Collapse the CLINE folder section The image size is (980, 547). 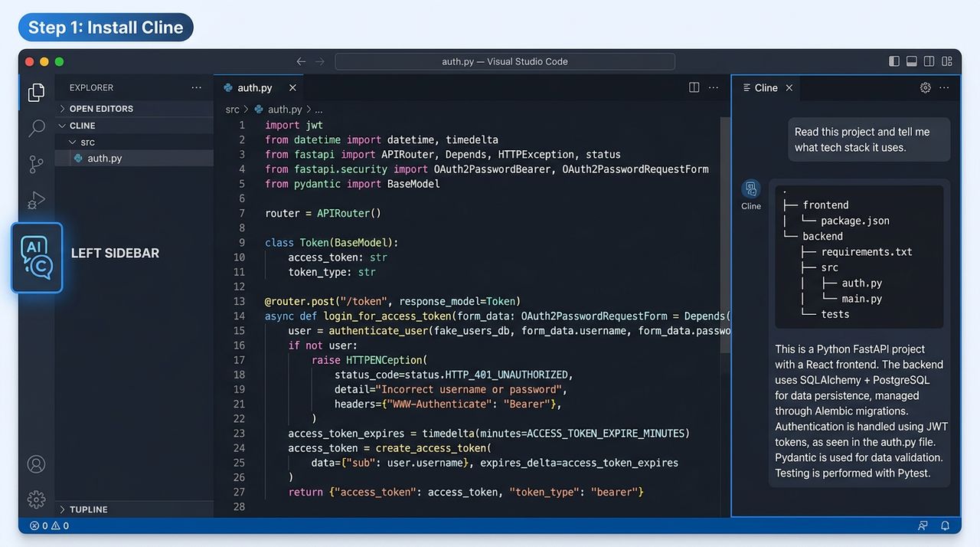[134, 126]
